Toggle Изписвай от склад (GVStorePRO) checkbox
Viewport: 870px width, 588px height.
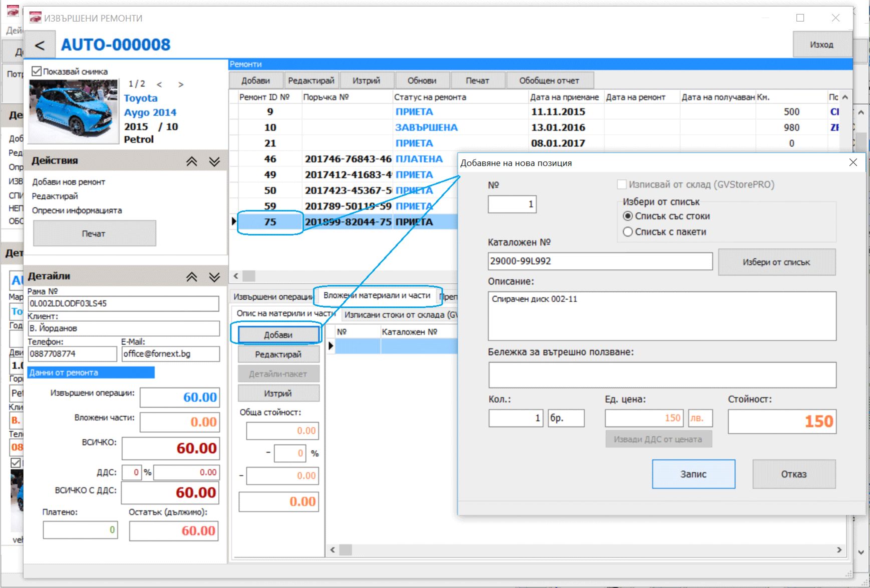[622, 184]
